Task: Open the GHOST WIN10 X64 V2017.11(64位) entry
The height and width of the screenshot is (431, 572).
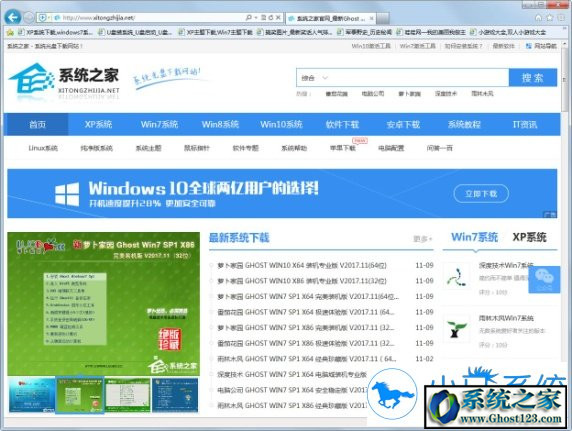Action: pyautogui.click(x=302, y=265)
